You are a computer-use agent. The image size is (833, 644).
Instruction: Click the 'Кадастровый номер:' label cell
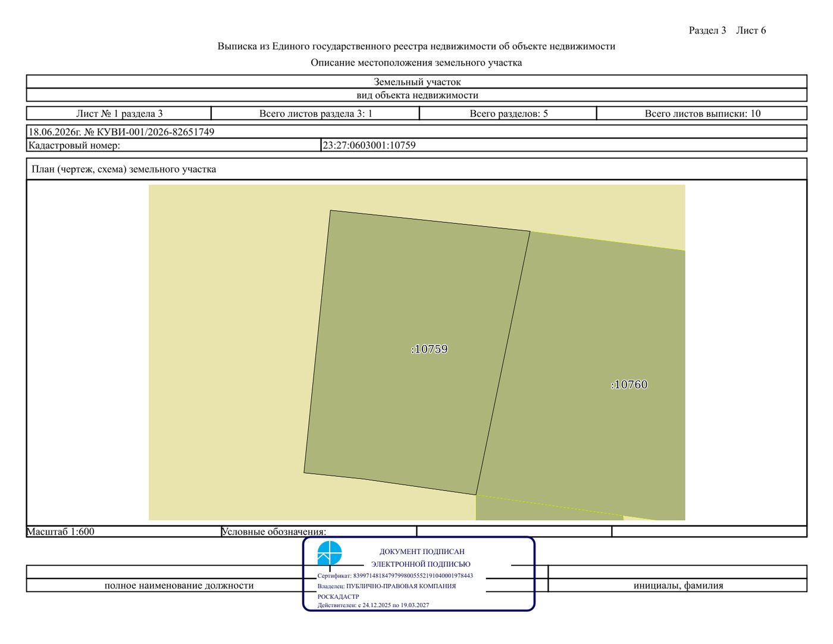click(174, 145)
